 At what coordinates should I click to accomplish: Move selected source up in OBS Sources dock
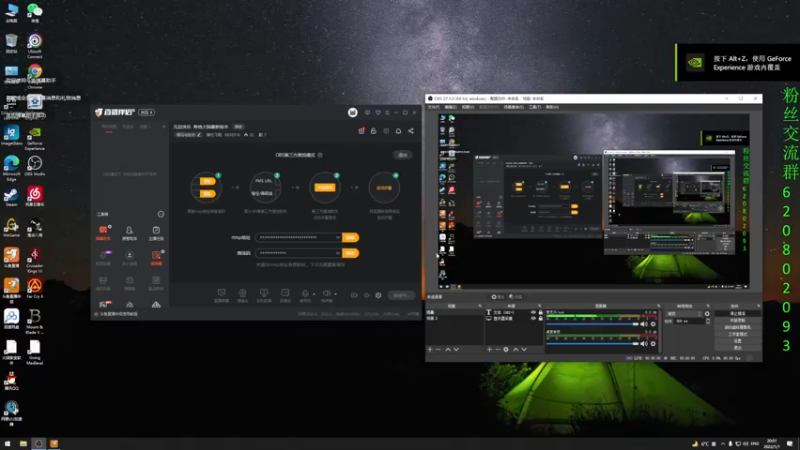point(515,349)
